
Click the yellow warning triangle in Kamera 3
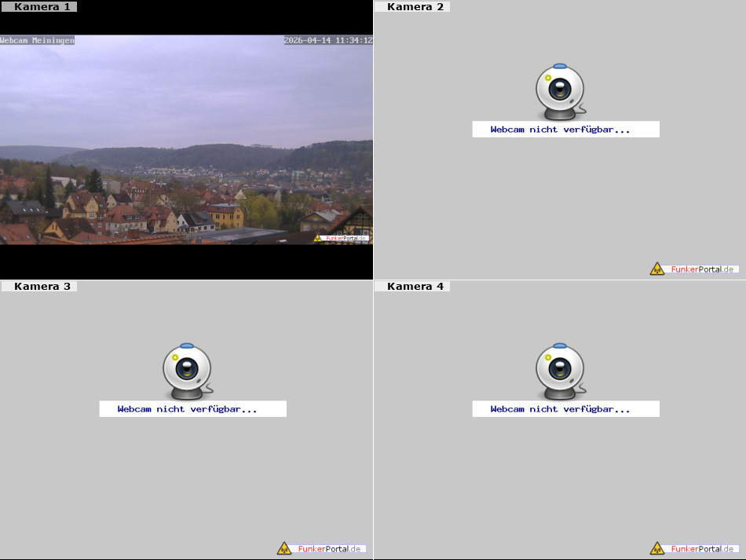284,548
